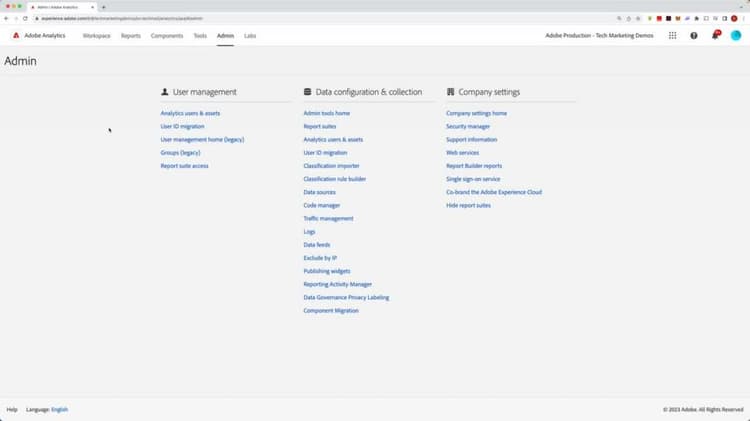Open a new browser tab with plus icon
Screen dimensions: 750x421
103,7
